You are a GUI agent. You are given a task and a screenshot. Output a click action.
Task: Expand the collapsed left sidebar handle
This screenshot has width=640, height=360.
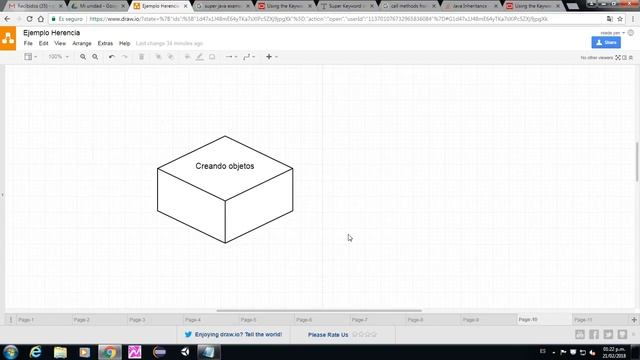(2, 195)
